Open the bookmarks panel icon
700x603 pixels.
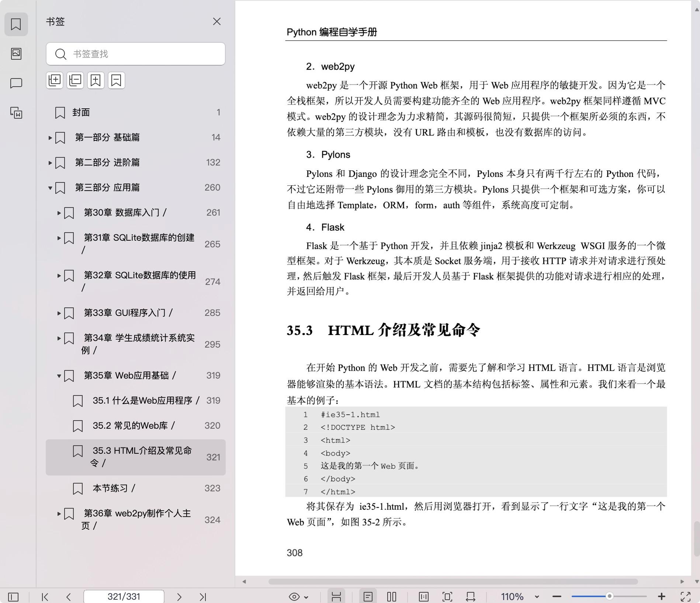click(x=16, y=24)
